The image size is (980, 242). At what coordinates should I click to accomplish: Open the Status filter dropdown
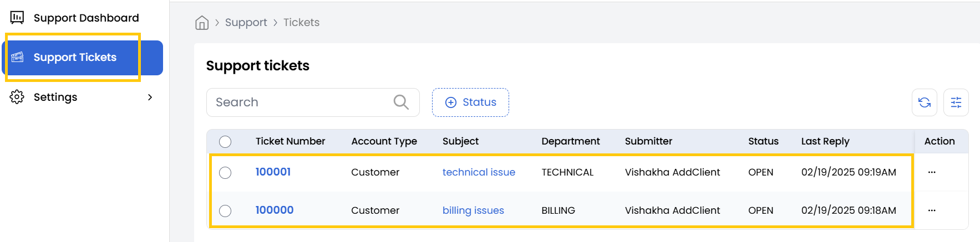click(470, 102)
